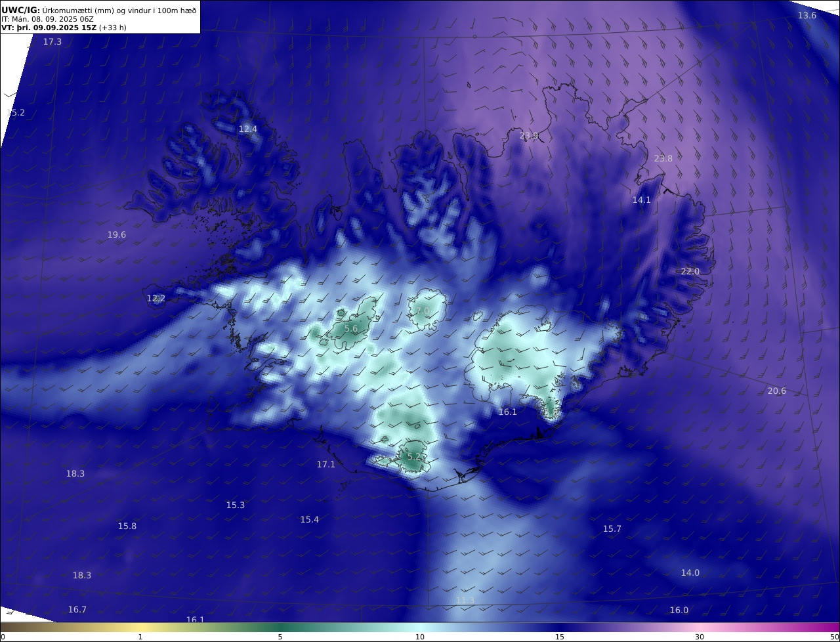Click the 19.6 value label
840x642 pixels.
117,234
